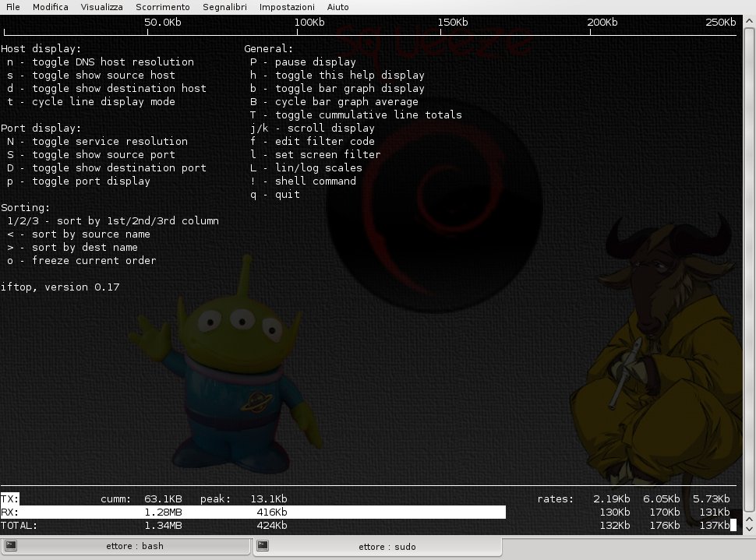Click the 'sort by source name' line
This screenshot has width=756, height=560.
point(79,234)
